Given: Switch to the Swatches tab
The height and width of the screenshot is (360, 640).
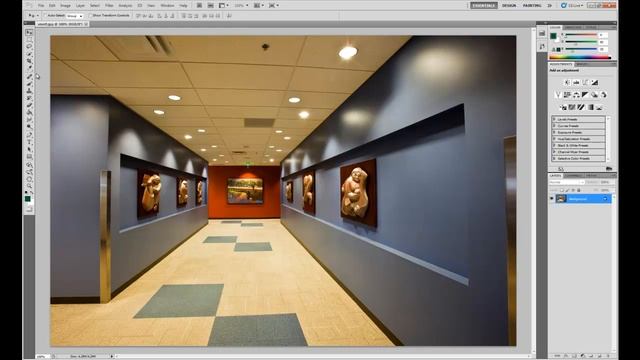Looking at the screenshot, I should pyautogui.click(x=573, y=27).
